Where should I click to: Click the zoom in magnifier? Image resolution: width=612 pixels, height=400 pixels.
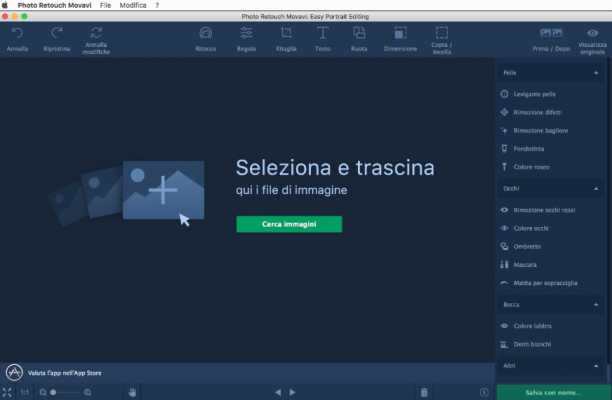88,392
